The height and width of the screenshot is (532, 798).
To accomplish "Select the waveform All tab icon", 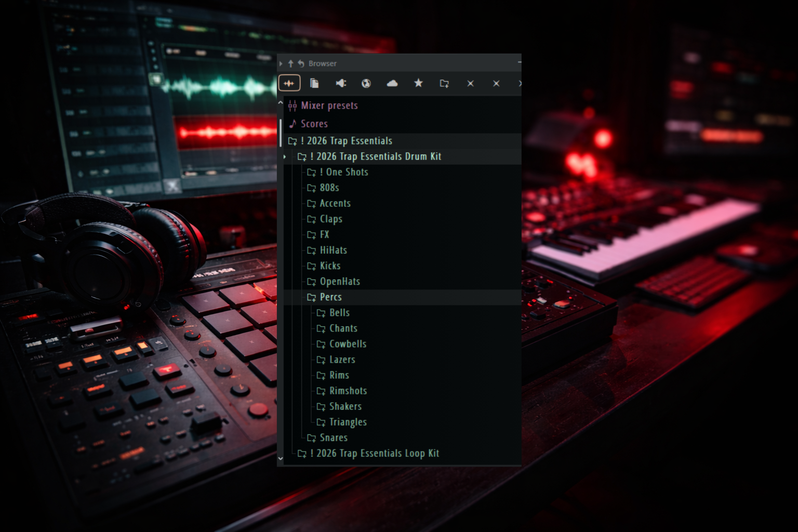I will click(x=289, y=83).
